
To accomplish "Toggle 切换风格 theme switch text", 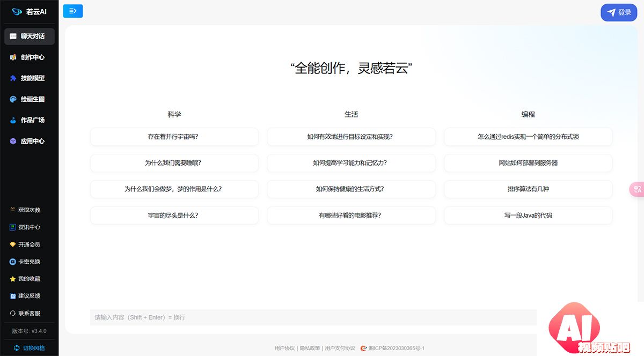I will tap(34, 348).
